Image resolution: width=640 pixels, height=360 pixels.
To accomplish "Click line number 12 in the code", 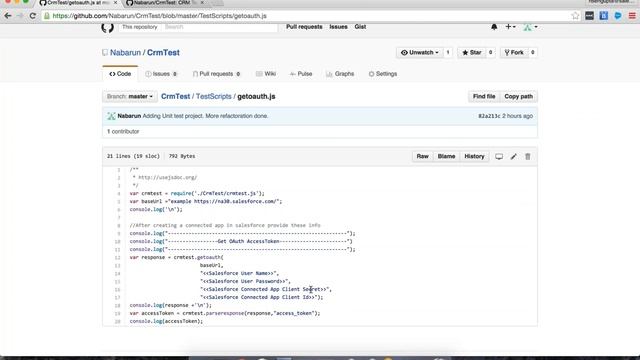I will pos(117,258).
